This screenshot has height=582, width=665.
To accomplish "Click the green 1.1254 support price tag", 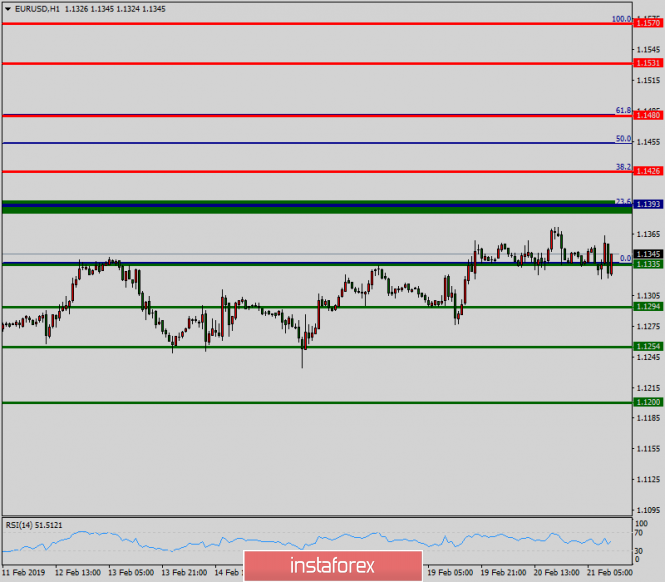I will pos(648,346).
